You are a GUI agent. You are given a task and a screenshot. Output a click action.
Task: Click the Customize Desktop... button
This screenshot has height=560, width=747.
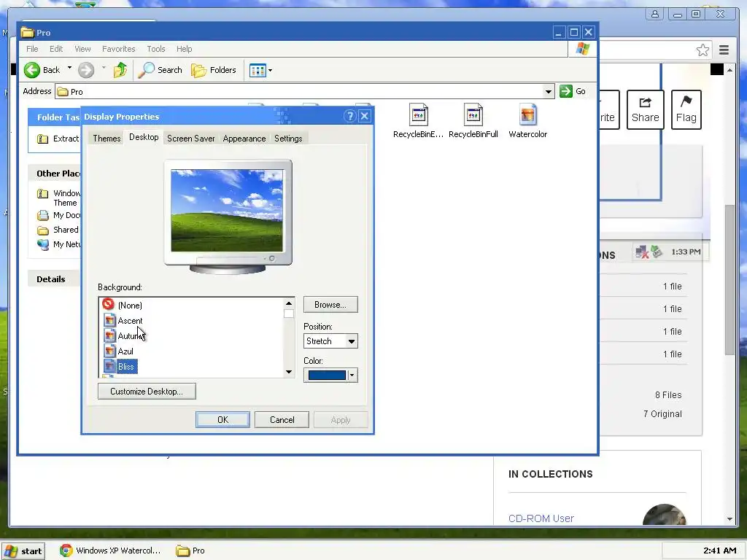pyautogui.click(x=147, y=392)
